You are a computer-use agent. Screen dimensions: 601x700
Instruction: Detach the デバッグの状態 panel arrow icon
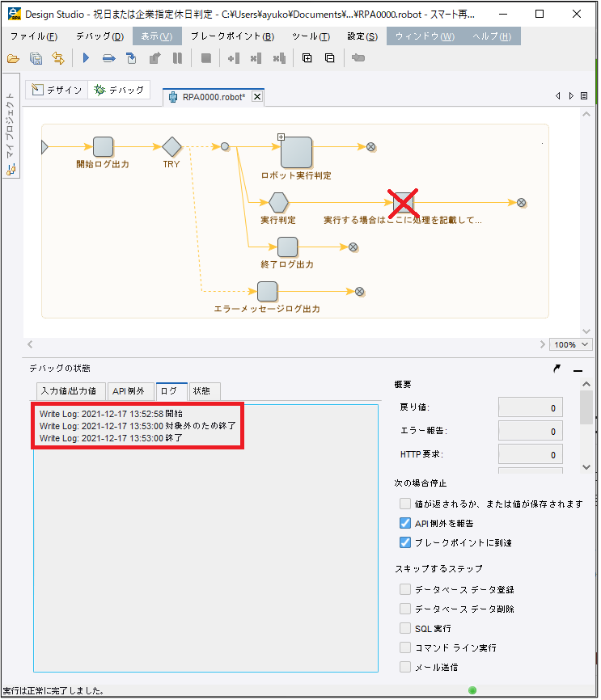pos(557,369)
